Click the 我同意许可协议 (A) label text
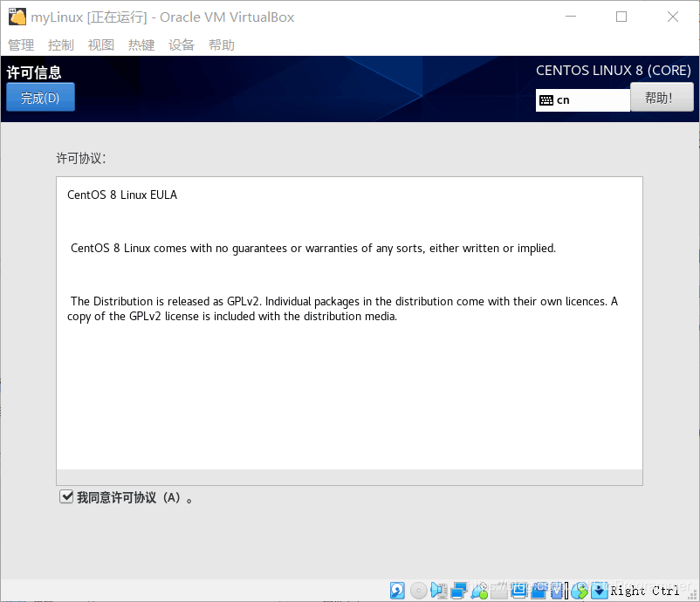 [134, 497]
